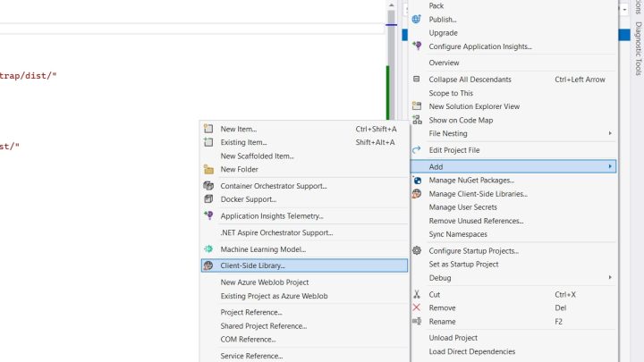644x362 pixels.
Task: Click the Configure Startup Projects gear icon
Action: [x=417, y=250]
